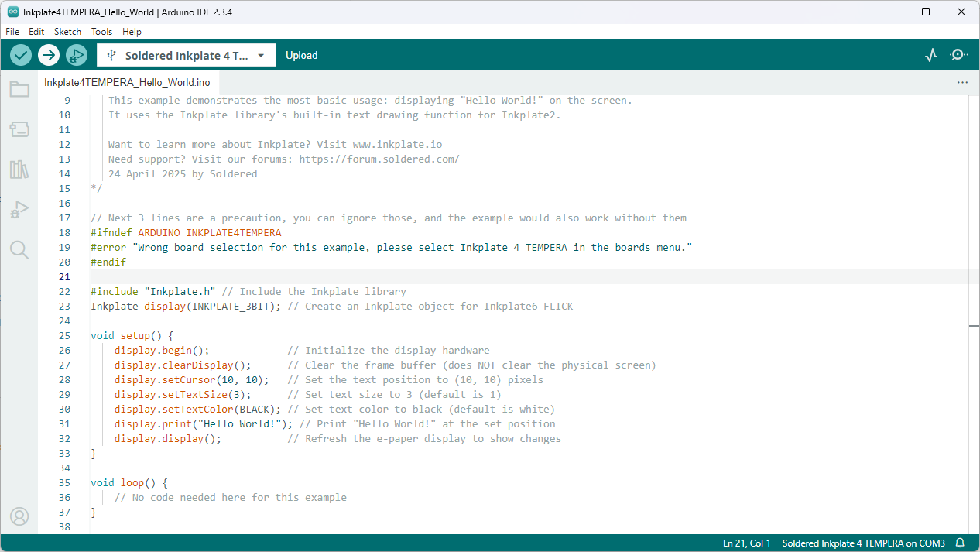
Task: Click the Upload arrow button
Action: (49, 55)
